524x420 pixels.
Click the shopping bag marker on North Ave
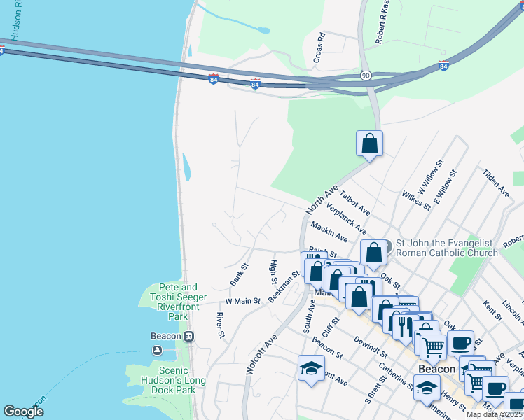pos(369,144)
